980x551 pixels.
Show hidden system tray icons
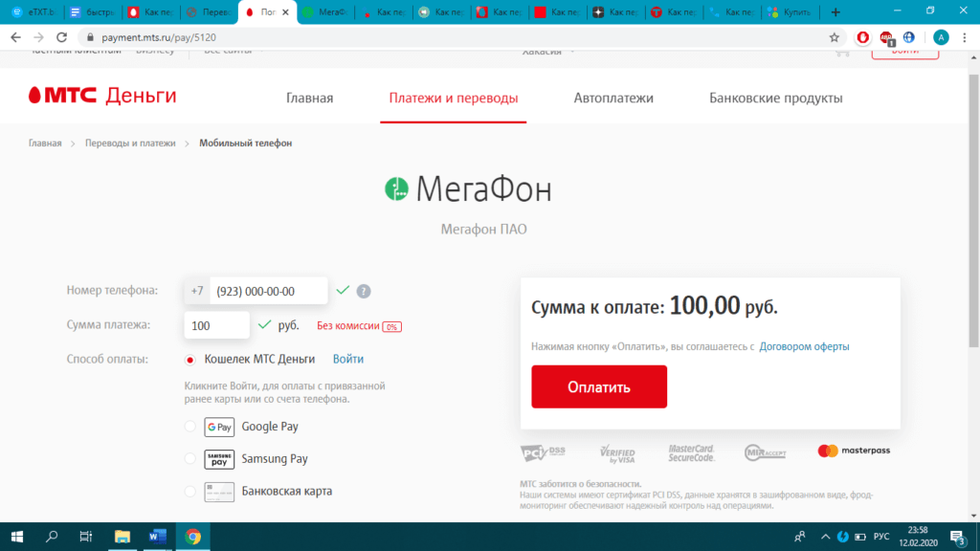818,536
